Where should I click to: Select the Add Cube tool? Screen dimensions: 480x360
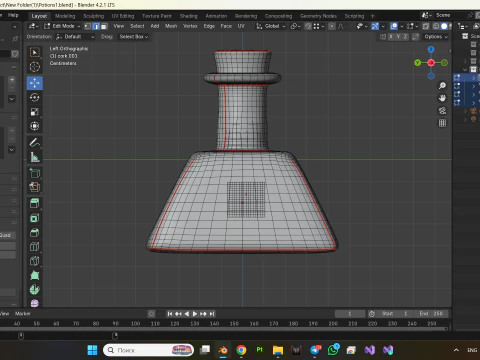pyautogui.click(x=35, y=173)
